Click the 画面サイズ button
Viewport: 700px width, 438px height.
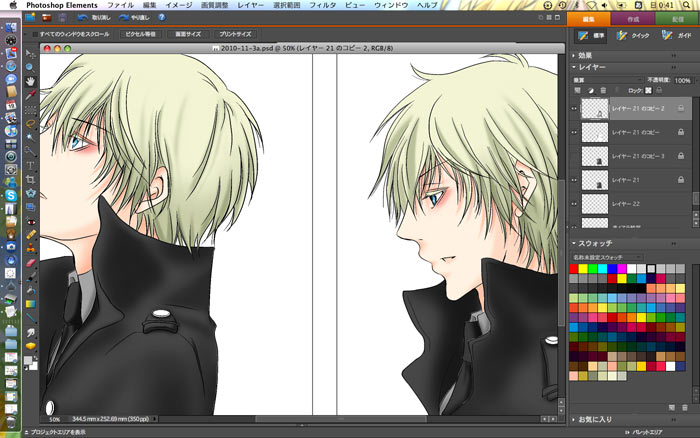[x=188, y=34]
